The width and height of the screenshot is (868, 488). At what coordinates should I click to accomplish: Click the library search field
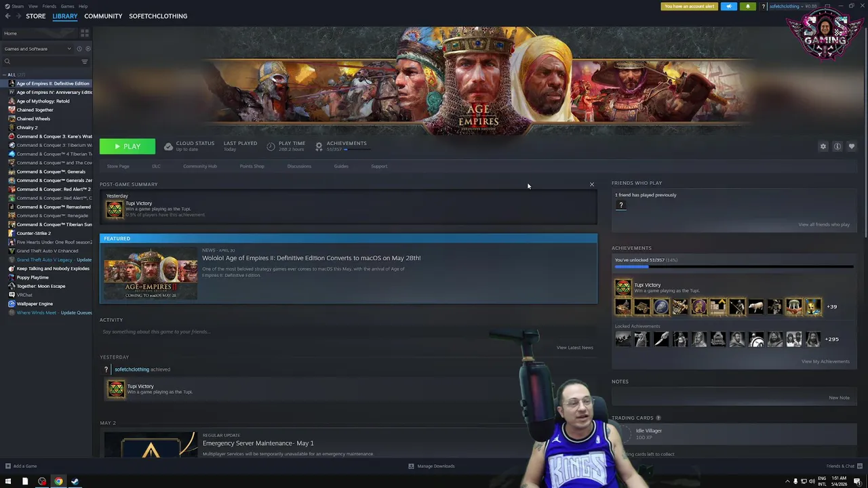pos(41,62)
